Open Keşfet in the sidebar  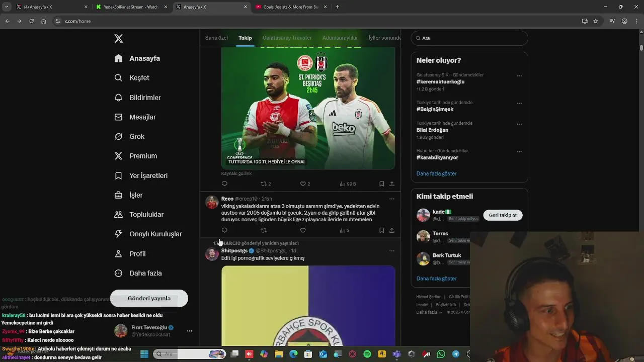tap(132, 78)
